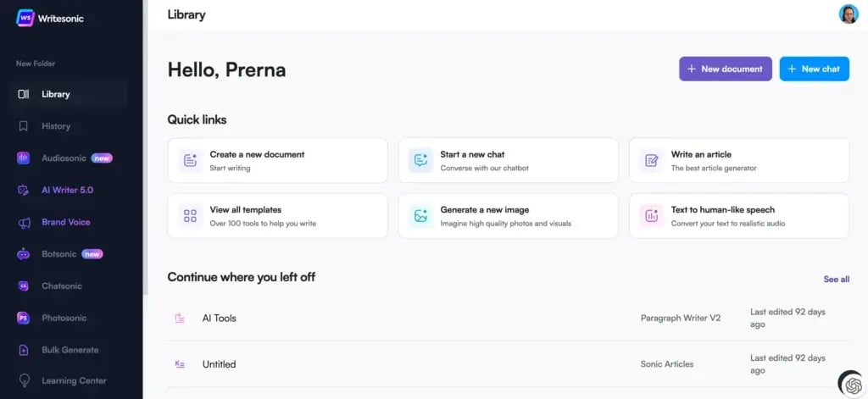Click the Writesonic logo icon

25,18
